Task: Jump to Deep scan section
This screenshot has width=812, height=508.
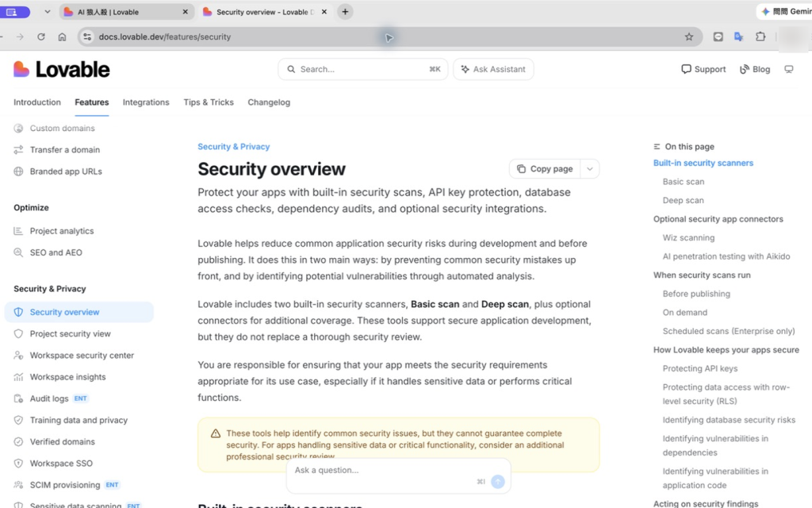Action: (x=683, y=201)
